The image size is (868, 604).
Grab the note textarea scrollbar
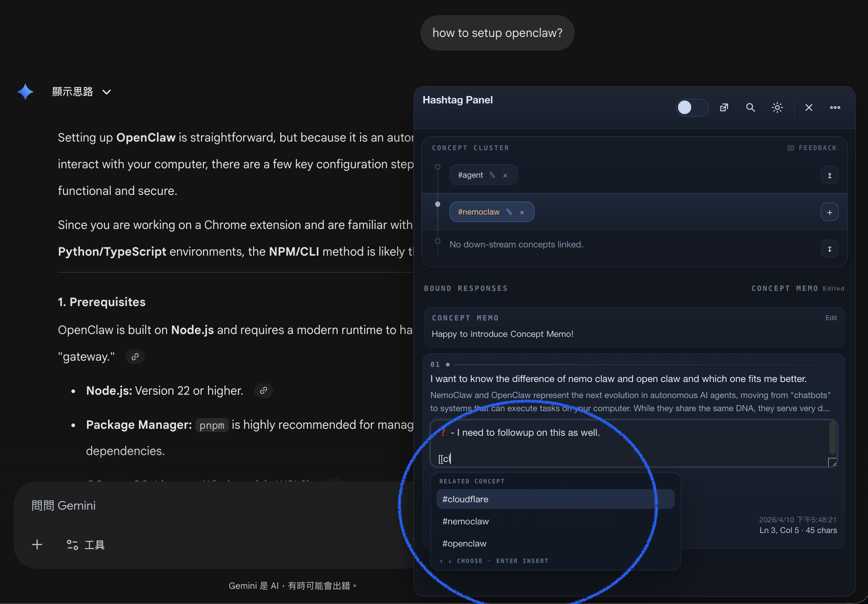[x=832, y=437]
